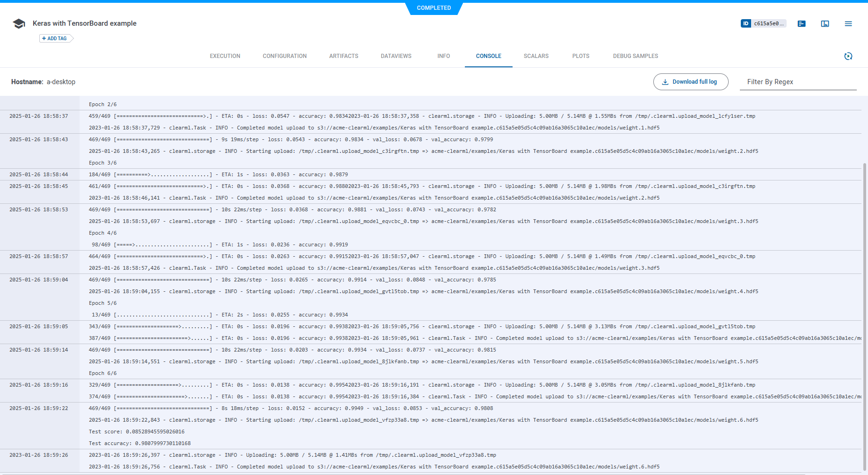Screen dimensions: 868x475
Task: Download the full log
Action: click(691, 82)
